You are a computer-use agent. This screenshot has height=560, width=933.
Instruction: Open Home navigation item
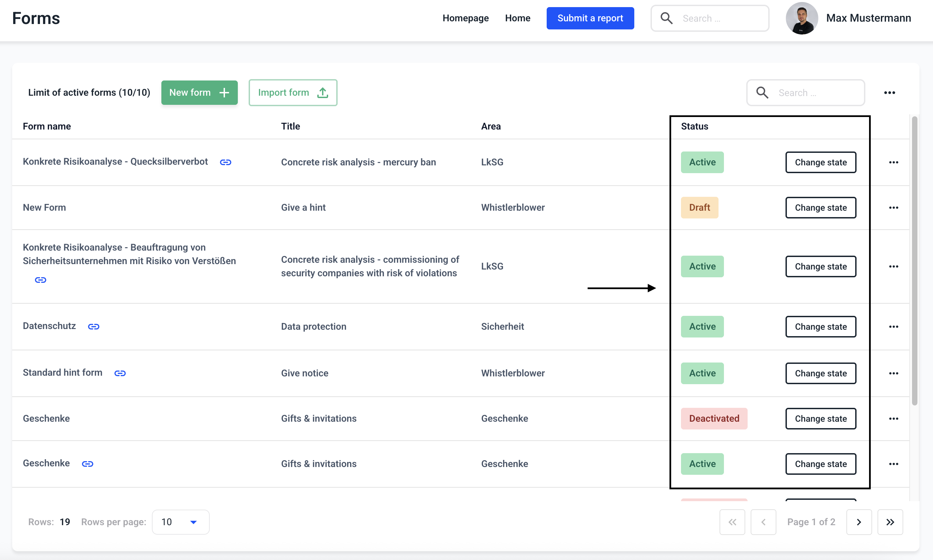click(x=518, y=18)
